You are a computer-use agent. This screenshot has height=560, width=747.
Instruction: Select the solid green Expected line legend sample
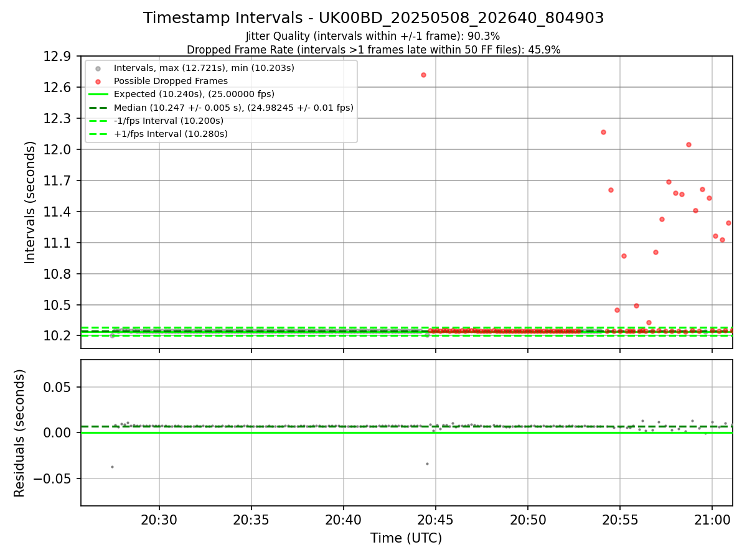click(98, 95)
